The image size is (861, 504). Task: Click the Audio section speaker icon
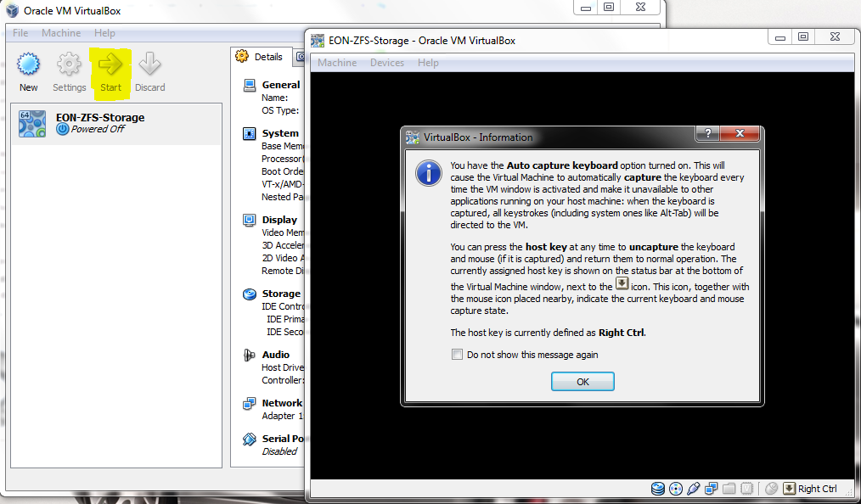coord(250,355)
